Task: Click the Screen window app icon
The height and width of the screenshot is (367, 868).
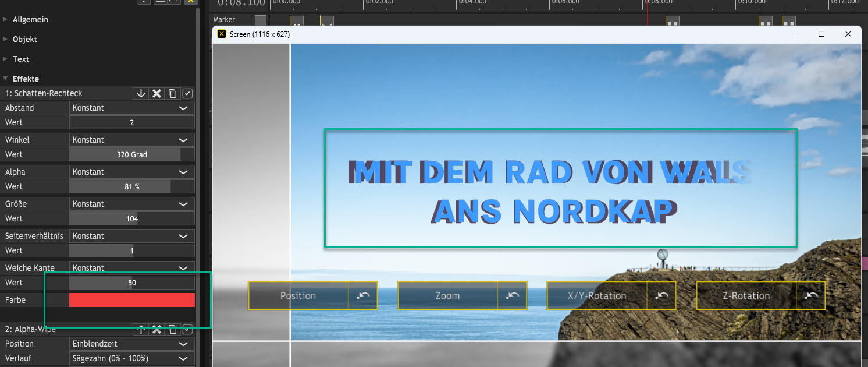Action: pyautogui.click(x=222, y=34)
